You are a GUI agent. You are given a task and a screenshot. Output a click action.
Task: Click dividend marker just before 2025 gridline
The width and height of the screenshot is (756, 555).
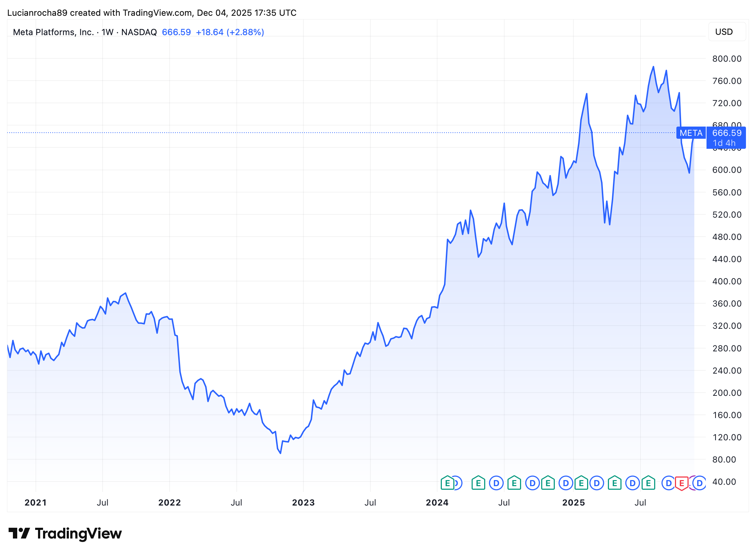(566, 483)
